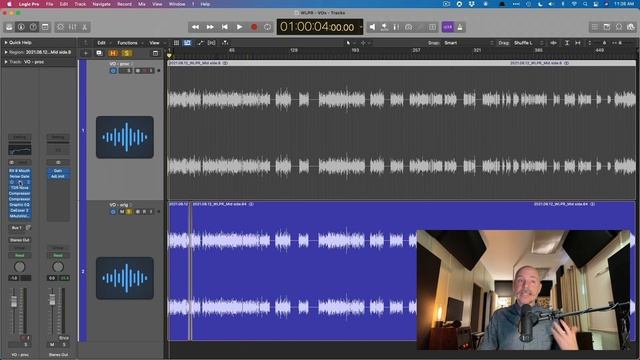Open the tracks area View menu
640x360 pixels.
click(x=154, y=43)
